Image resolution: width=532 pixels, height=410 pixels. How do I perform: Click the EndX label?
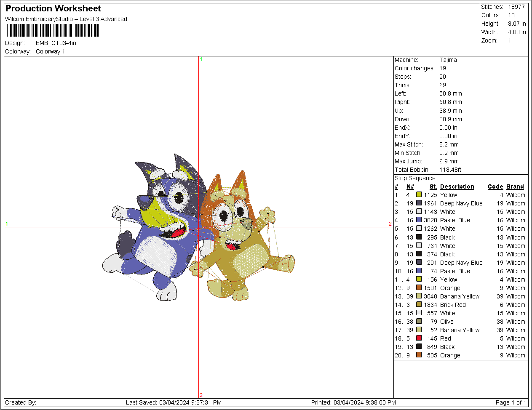[x=402, y=128]
